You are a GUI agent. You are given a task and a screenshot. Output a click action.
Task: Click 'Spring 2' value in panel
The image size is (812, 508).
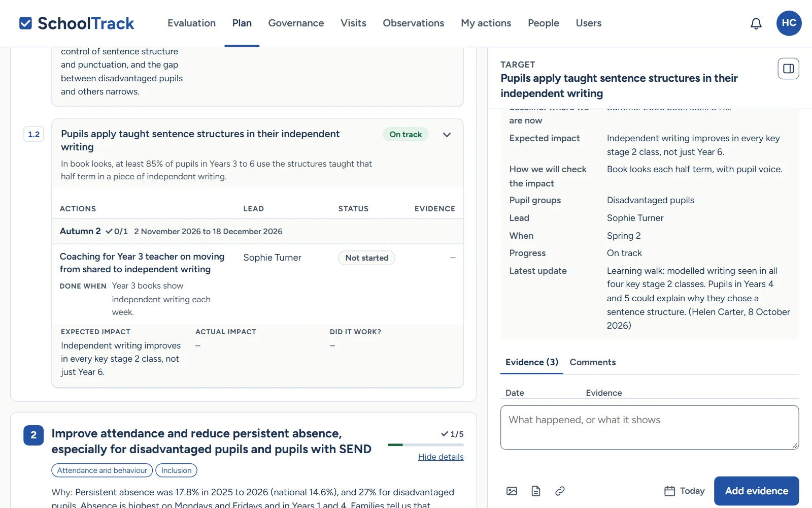point(624,236)
